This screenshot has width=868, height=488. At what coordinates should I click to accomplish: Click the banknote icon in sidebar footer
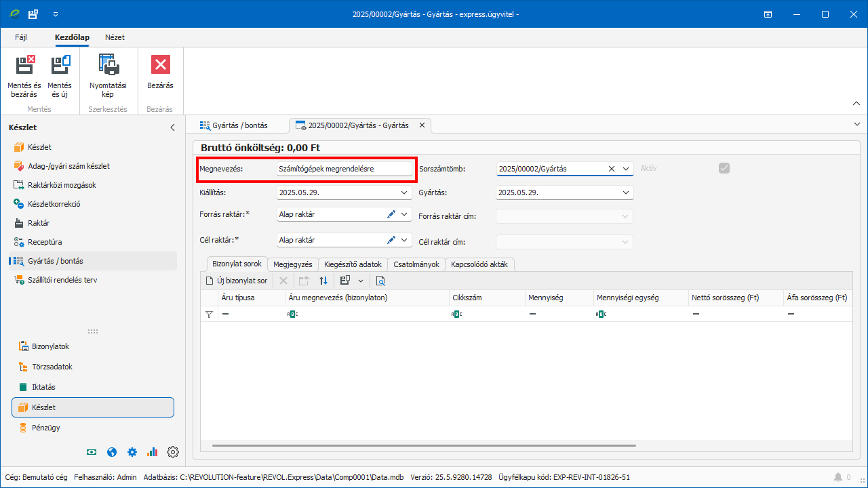coord(92,452)
